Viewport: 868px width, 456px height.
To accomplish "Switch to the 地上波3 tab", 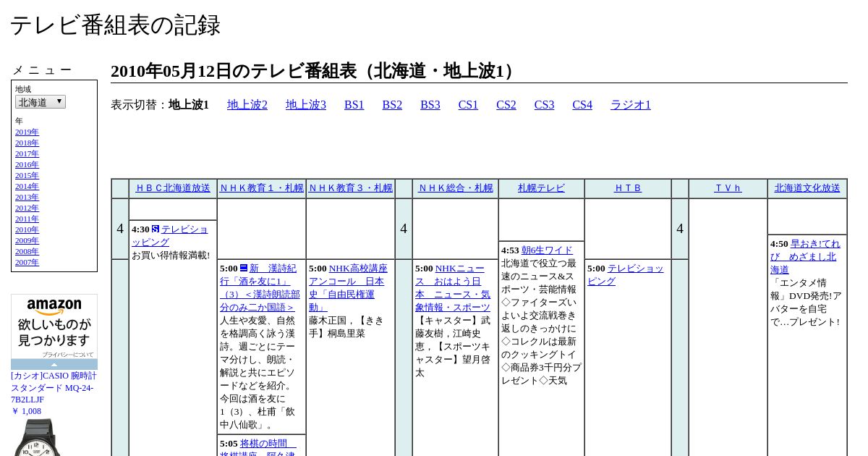I will point(306,105).
